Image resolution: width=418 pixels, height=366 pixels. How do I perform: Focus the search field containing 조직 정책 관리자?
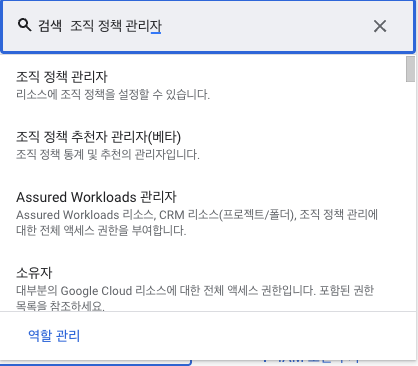208,26
